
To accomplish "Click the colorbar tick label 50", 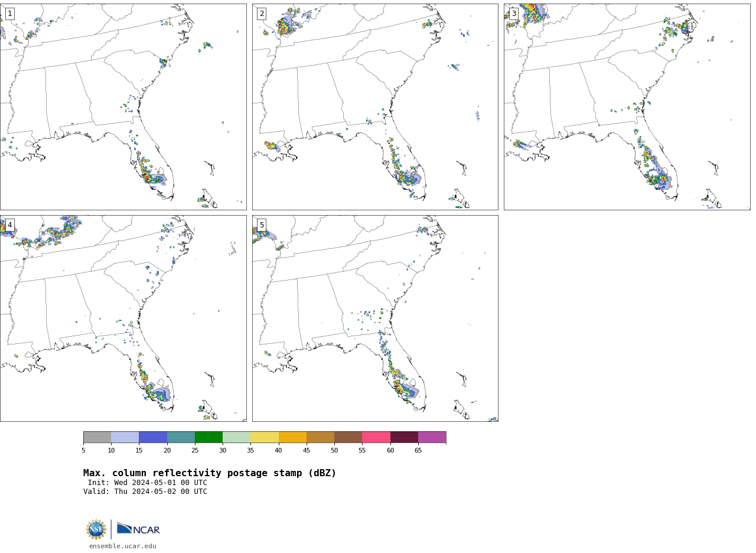I will [334, 451].
